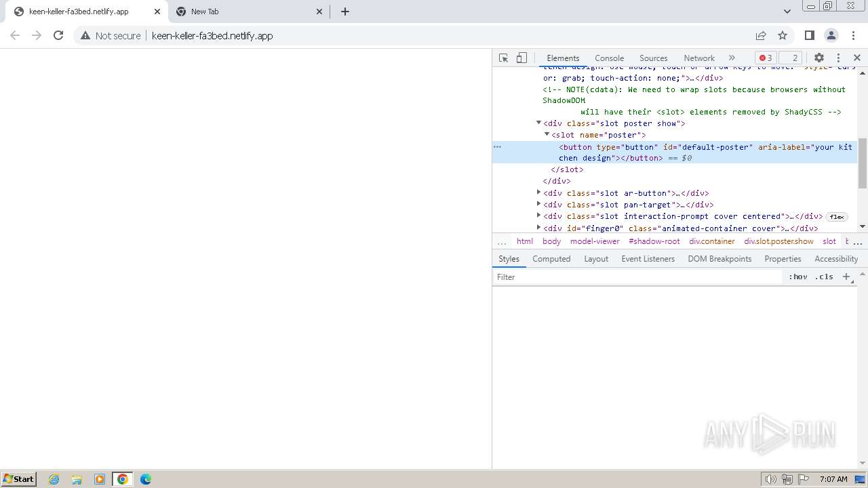Toggle the .cls class editor button
Image resolution: width=868 pixels, height=488 pixels.
(x=825, y=277)
